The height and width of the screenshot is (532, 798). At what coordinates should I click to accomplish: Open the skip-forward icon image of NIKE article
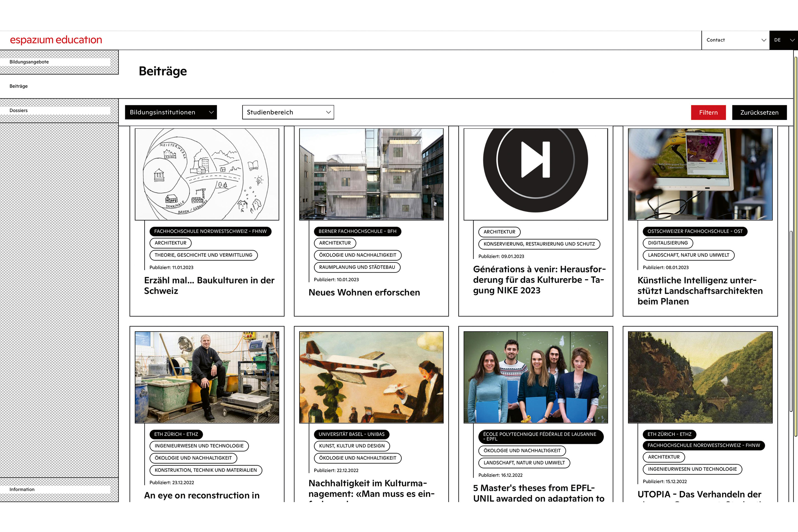click(536, 174)
